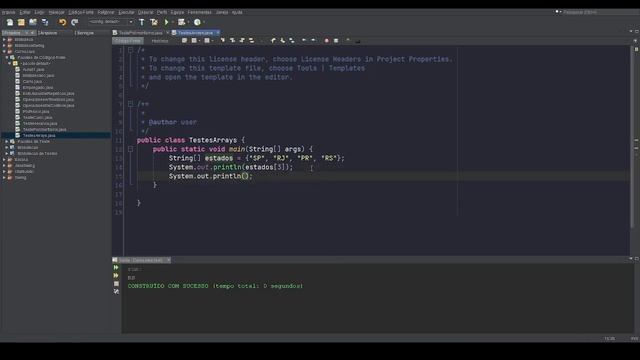Click the stop square icon in the output panel
640x360 pixels.
pos(116,284)
